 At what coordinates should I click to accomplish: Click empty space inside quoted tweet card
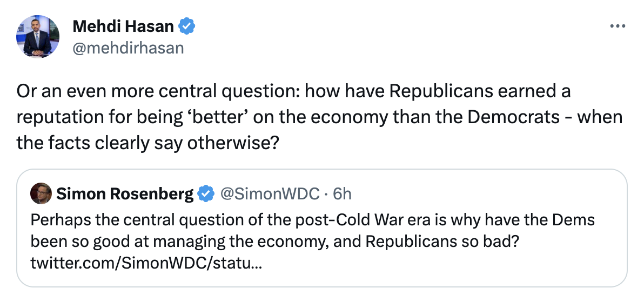(459, 267)
